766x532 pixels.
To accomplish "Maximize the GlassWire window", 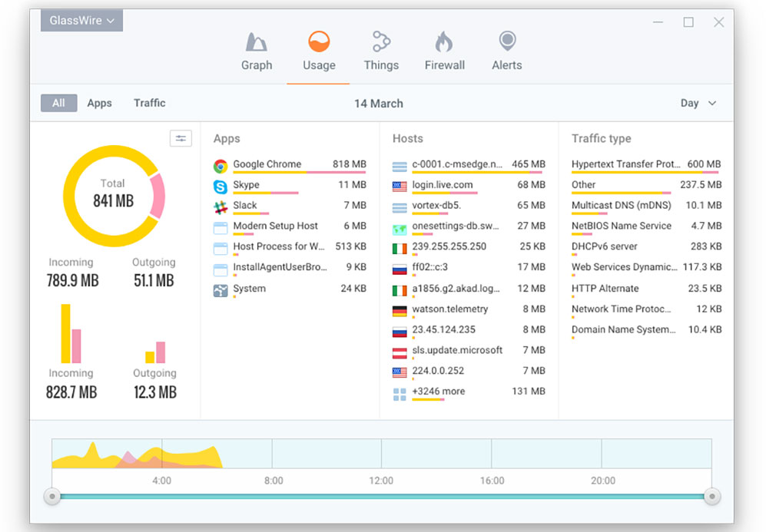I will [x=688, y=22].
